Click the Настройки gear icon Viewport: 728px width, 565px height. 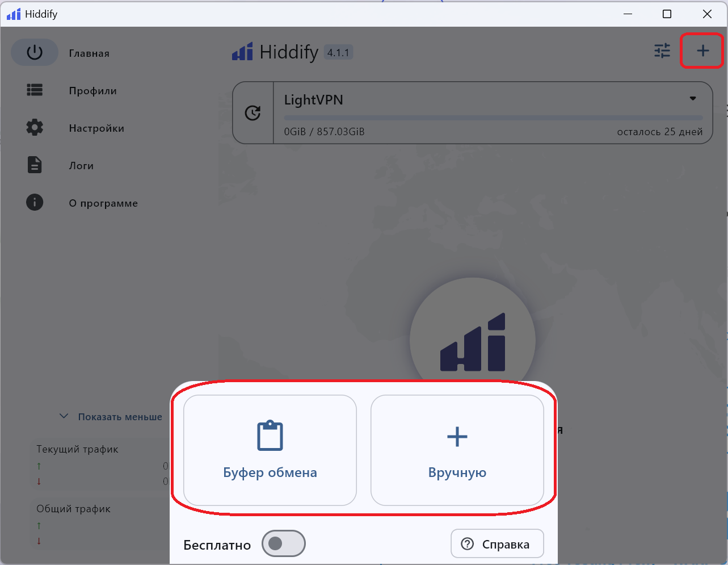point(35,127)
